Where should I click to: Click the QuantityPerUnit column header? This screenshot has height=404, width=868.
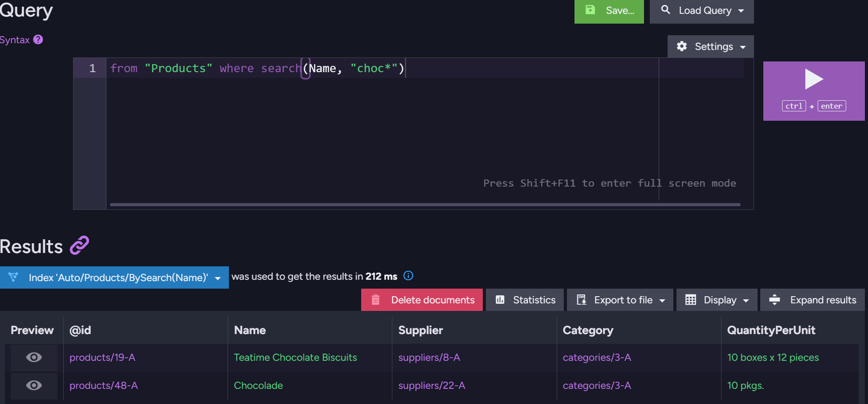point(771,330)
